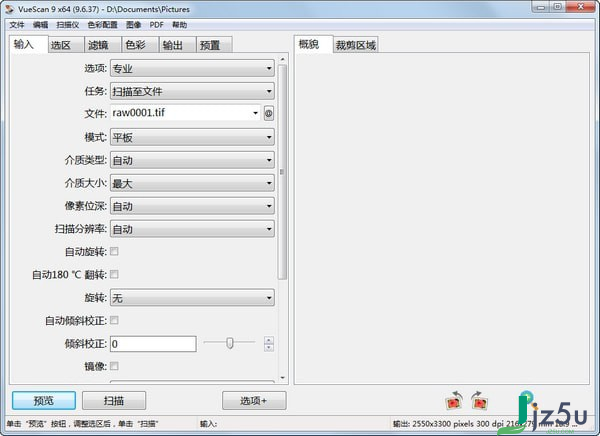This screenshot has width=600, height=436.
Task: Switch to the 概貌 preview tab
Action: pyautogui.click(x=313, y=44)
